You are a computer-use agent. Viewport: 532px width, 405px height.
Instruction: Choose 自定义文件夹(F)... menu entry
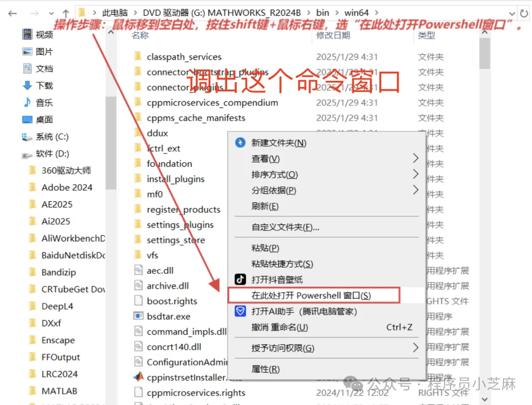(327, 227)
